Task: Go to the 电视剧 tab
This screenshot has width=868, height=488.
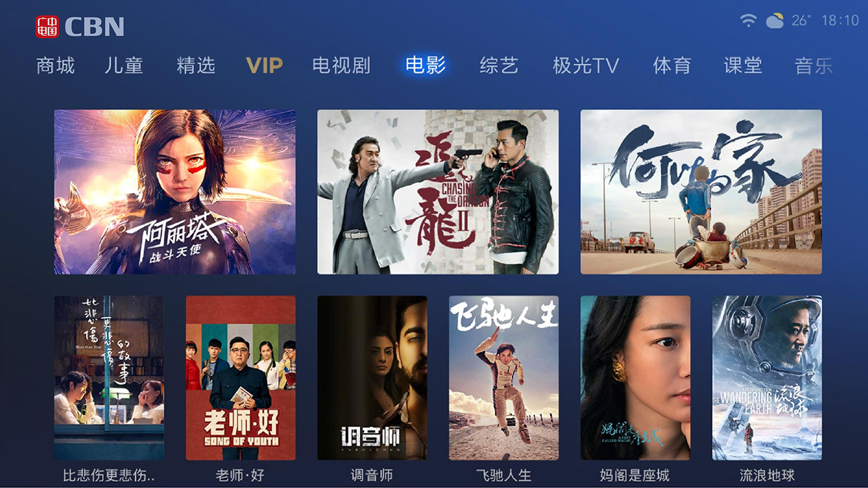Action: pos(341,65)
